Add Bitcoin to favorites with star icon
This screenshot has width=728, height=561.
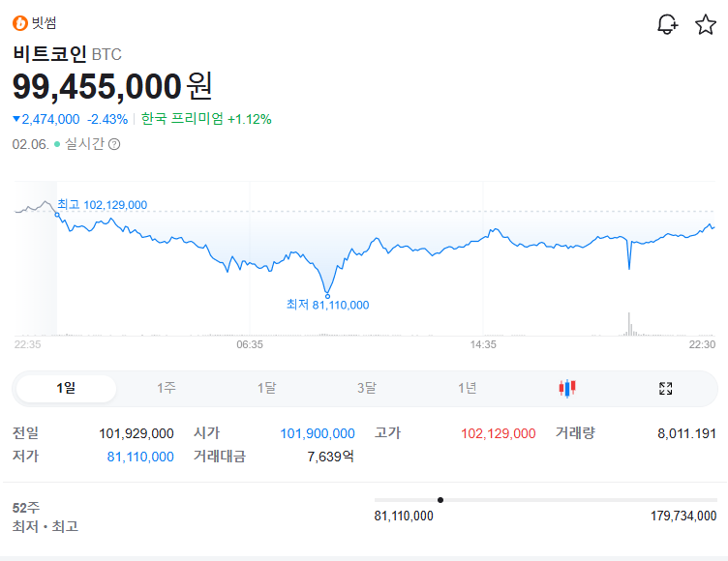pos(705,24)
